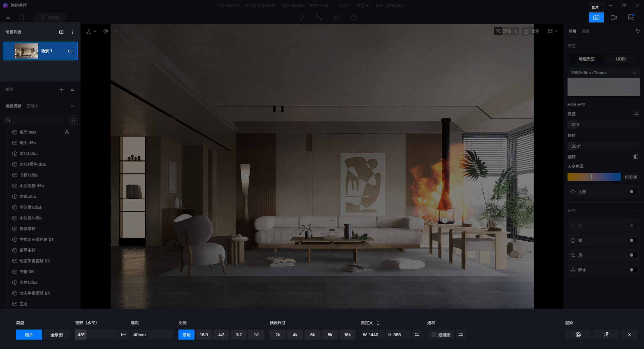This screenshot has height=349, width=644.
Task: Close the render settings bar
Action: (629, 335)
